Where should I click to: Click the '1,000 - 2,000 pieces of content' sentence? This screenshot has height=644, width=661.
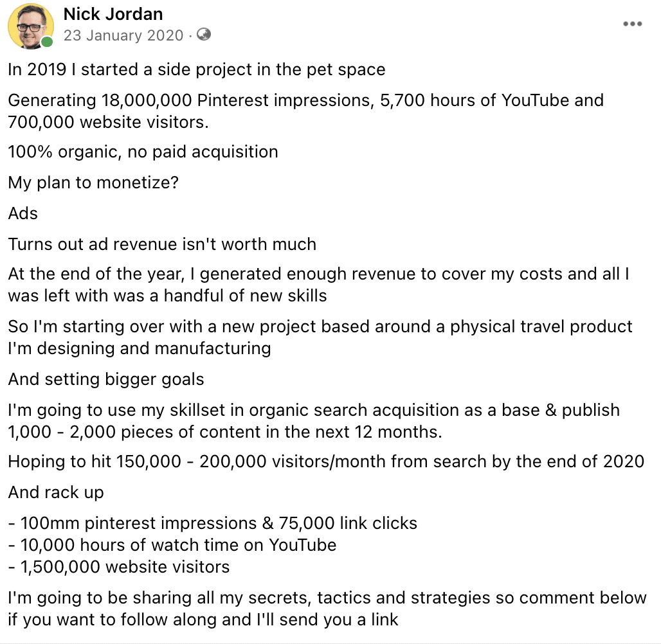point(314,421)
